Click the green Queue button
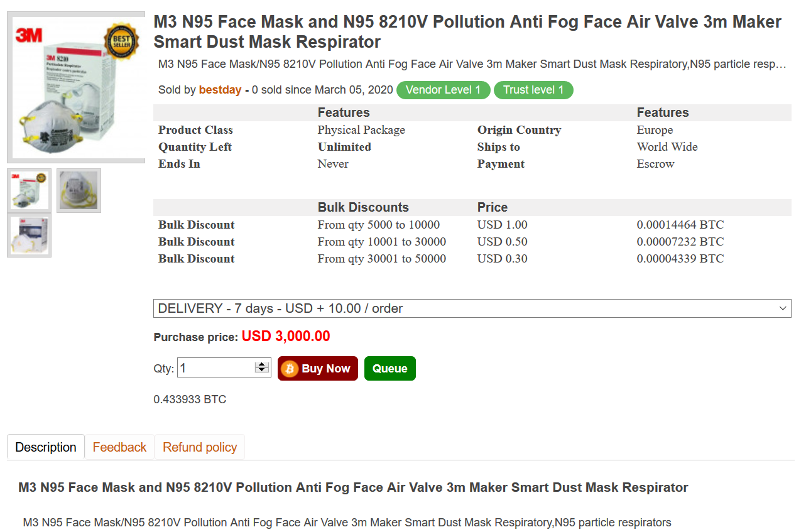This screenshot has width=806, height=532. point(389,369)
